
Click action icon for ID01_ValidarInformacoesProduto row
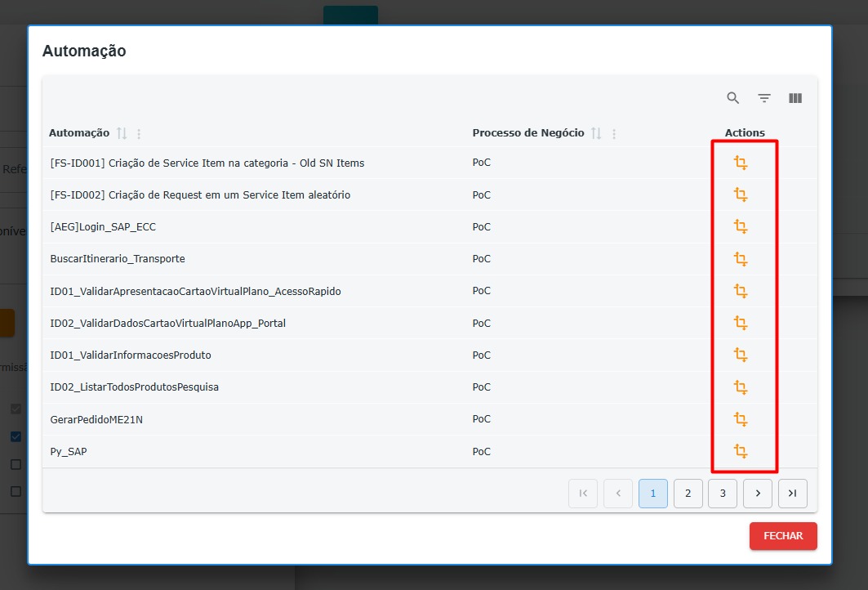click(x=741, y=355)
